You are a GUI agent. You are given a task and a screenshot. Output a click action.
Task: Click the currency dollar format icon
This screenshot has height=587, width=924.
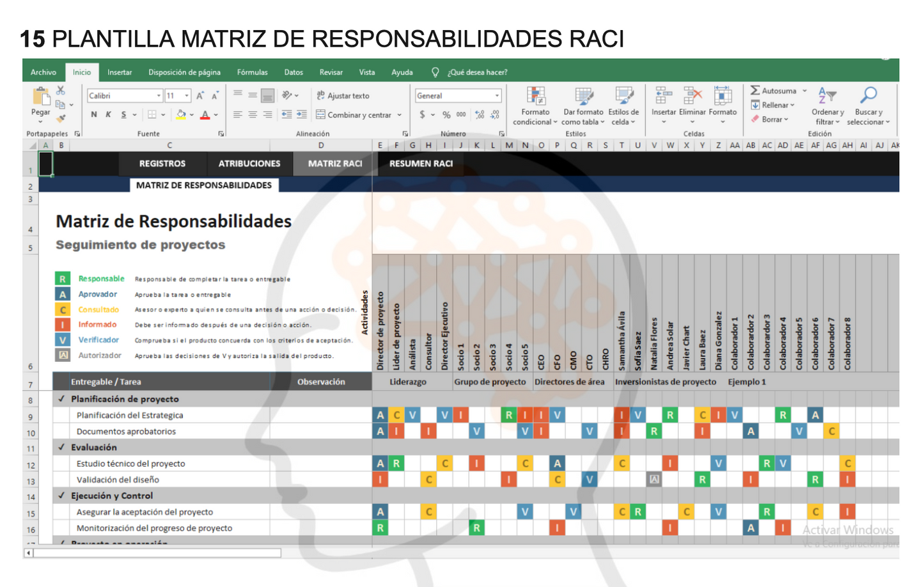click(x=422, y=115)
